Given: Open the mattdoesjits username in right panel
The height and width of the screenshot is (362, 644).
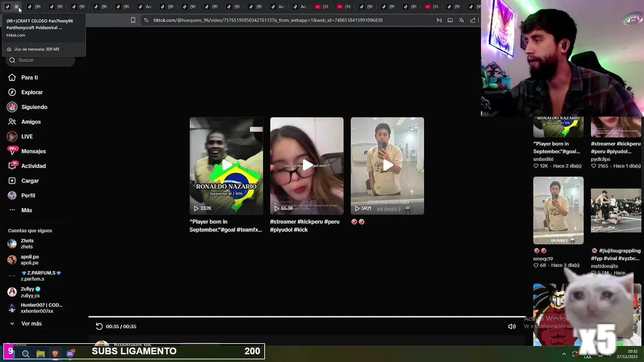Looking at the screenshot, I should (604, 266).
